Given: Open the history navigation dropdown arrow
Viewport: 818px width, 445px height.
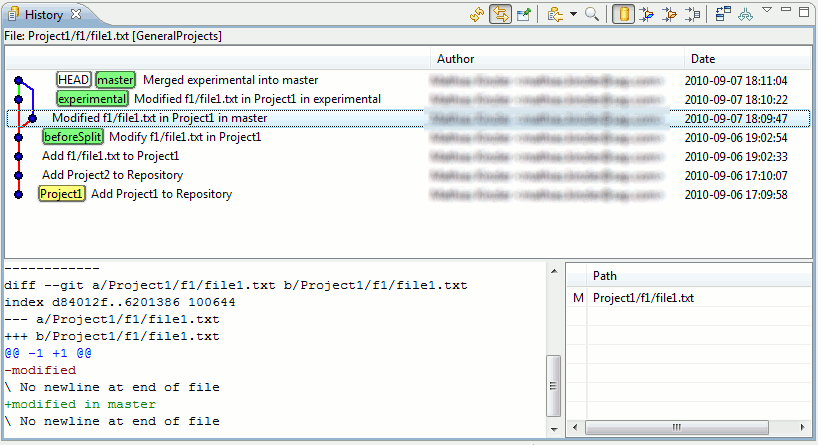Looking at the screenshot, I should click(x=573, y=15).
